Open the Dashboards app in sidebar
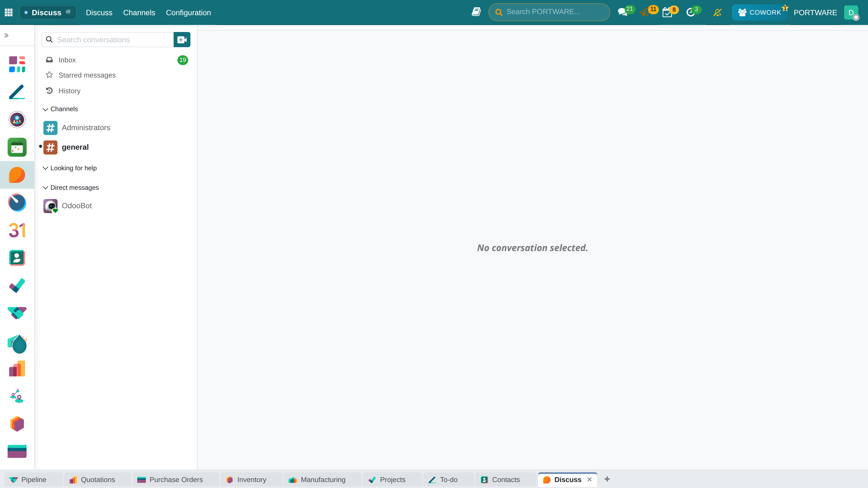This screenshot has height=488, width=868. (x=17, y=64)
